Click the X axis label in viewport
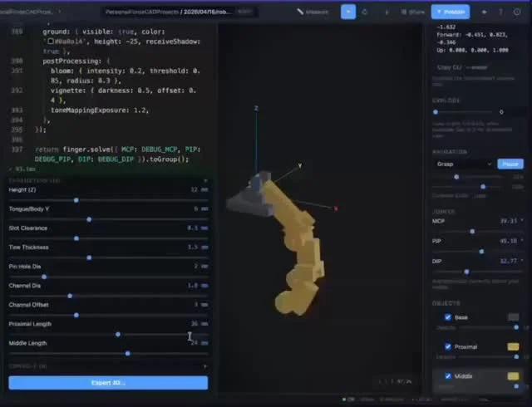The image size is (532, 407). (x=336, y=208)
